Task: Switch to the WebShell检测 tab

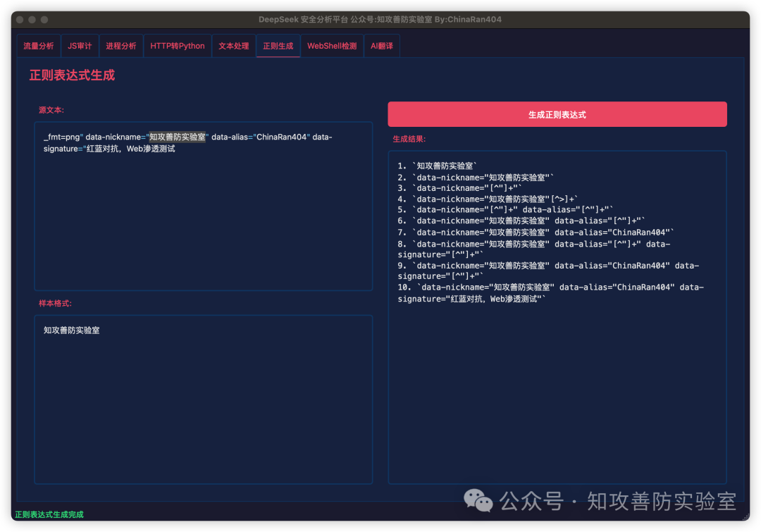Action: 332,46
